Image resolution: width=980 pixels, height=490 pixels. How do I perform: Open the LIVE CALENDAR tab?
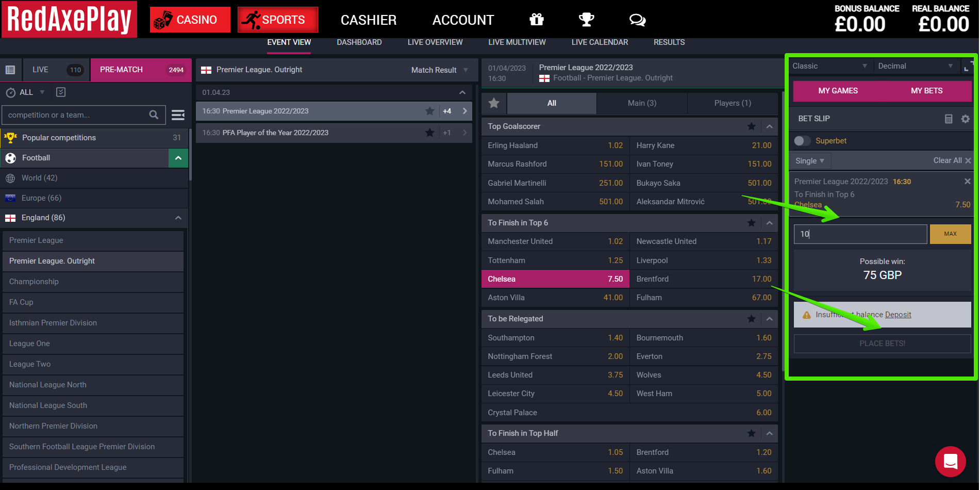point(600,42)
